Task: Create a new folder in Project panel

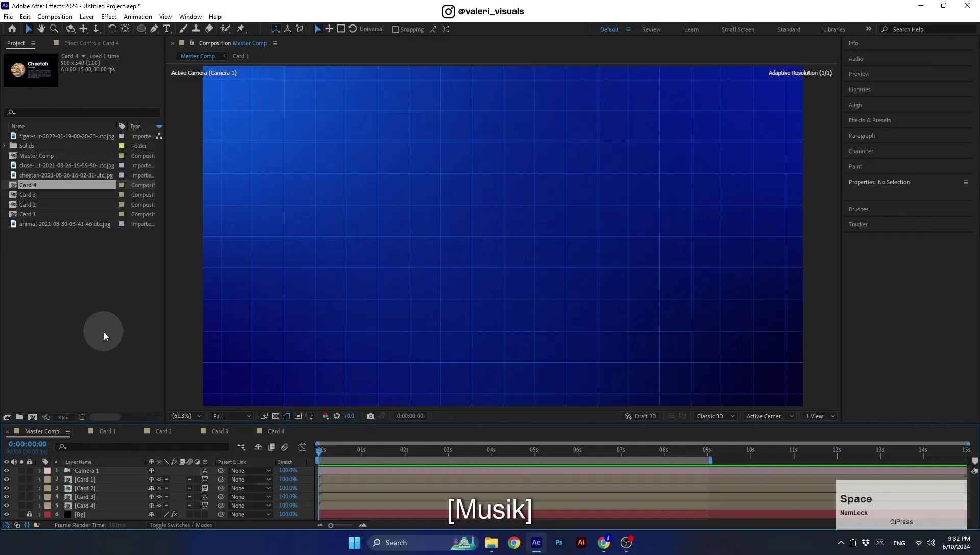Action: click(19, 417)
